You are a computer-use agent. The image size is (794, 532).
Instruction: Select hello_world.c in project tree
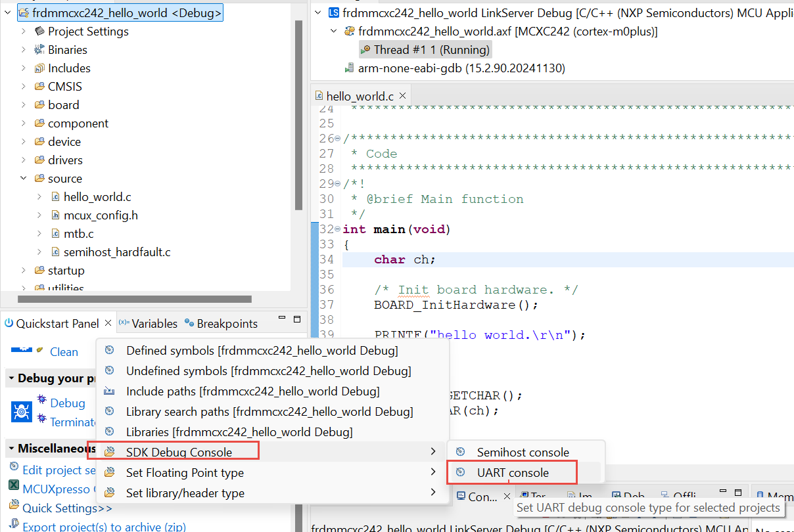coord(97,196)
